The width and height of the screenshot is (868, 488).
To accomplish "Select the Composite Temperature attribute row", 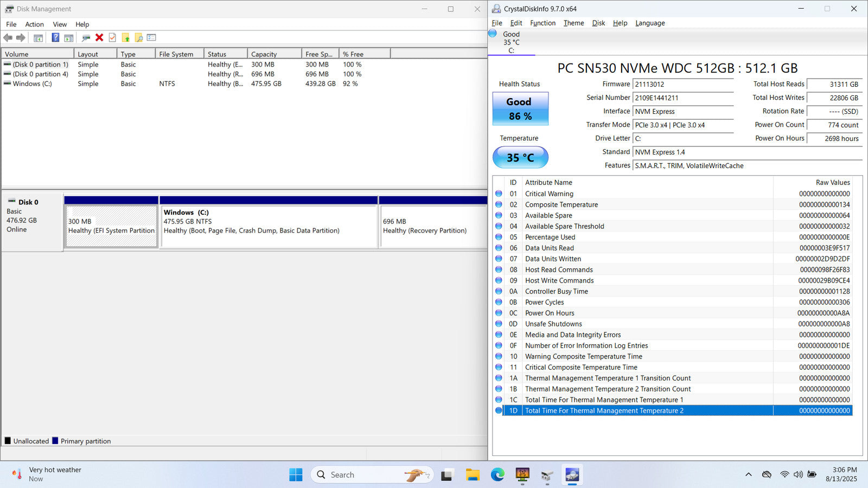I will click(x=673, y=204).
